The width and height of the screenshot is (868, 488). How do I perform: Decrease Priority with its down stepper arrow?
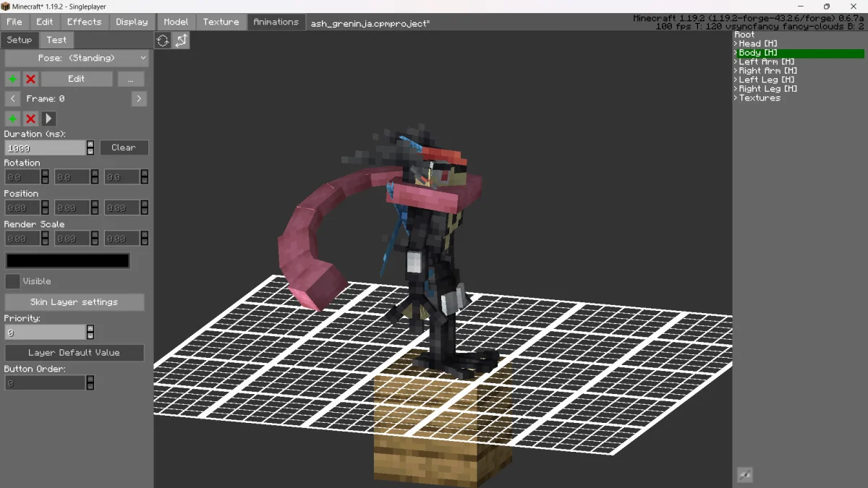(x=90, y=336)
